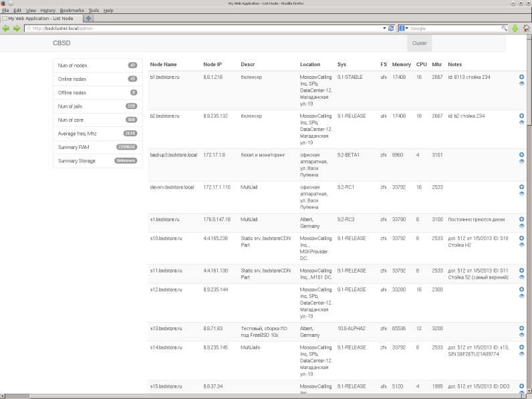532x399 pixels.
Task: Click the Average freq, Mhz item
Action: pos(98,134)
